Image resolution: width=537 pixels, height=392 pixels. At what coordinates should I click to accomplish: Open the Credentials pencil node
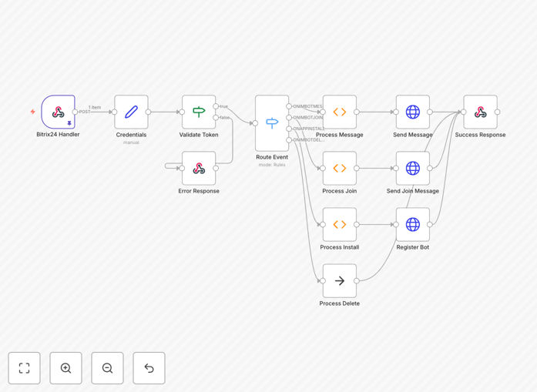[131, 112]
